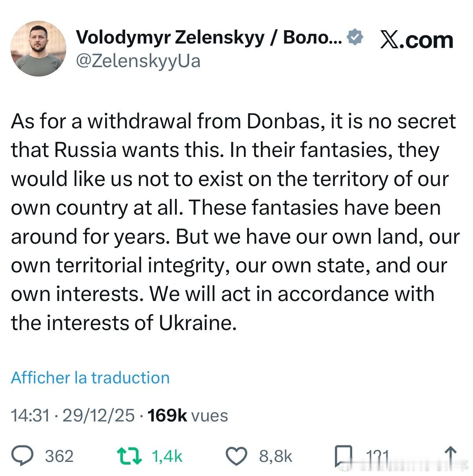Screen dimensions: 473x476
Task: Click "Afficher la traduction" to translate
Action: pyautogui.click(x=90, y=378)
